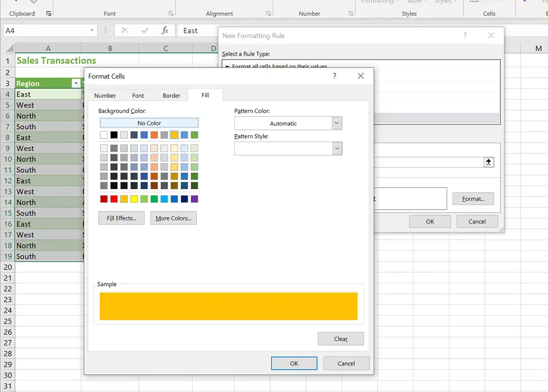Click the help question mark in New Formatting Rule
Screen dimensions: 548x392
pyautogui.click(x=465, y=35)
